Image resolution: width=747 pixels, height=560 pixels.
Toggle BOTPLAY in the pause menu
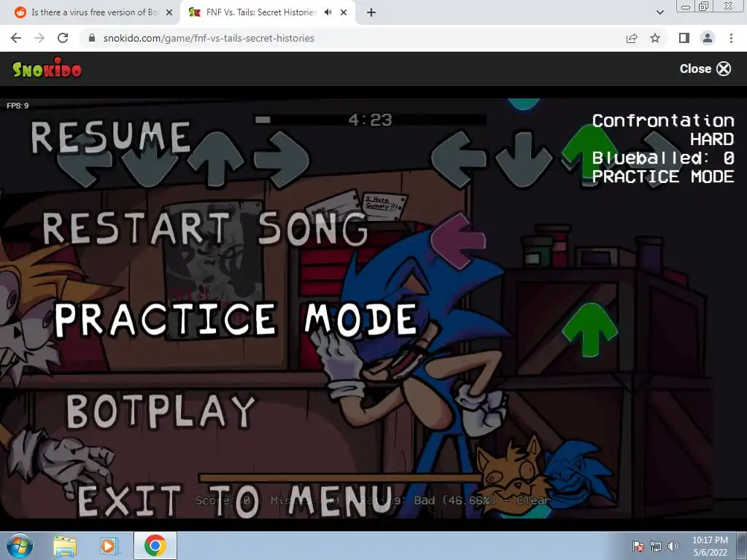pos(161,411)
